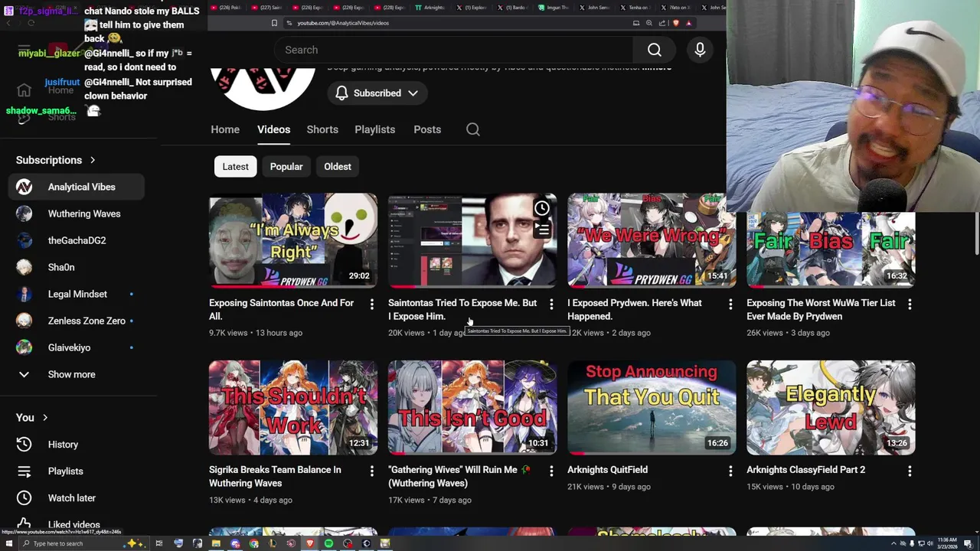
Task: Open Liked videos in the sidebar
Action: [77, 525]
